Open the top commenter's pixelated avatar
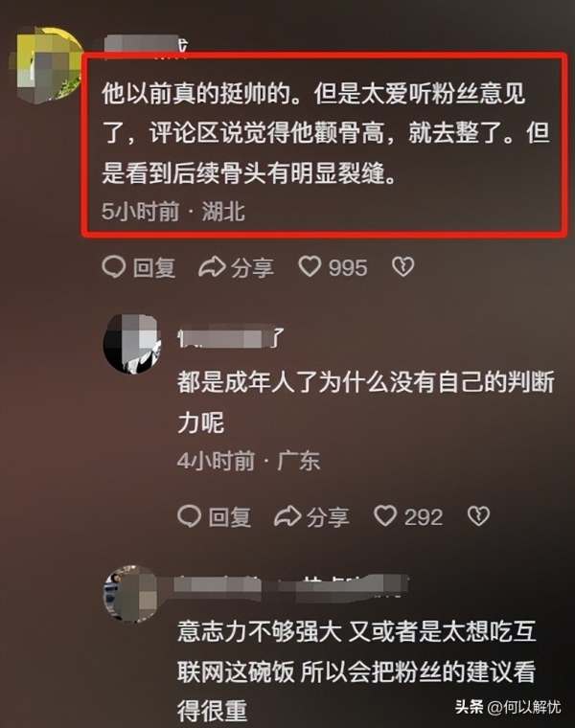The height and width of the screenshot is (728, 575). (x=50, y=63)
